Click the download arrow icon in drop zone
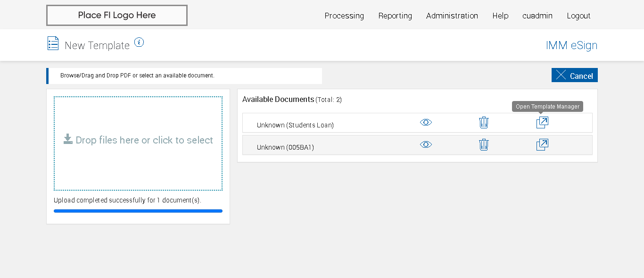This screenshot has height=278, width=644. [68, 139]
